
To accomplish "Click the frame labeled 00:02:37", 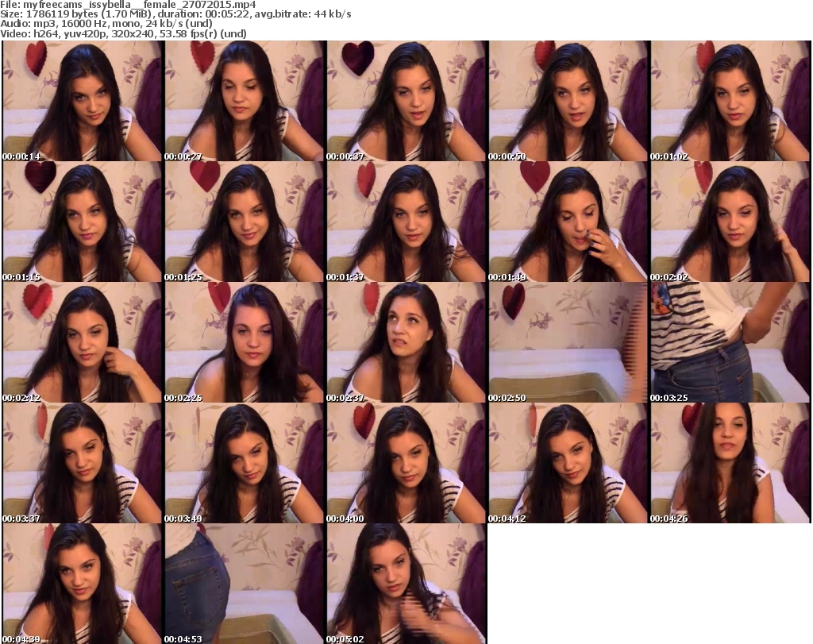I will (x=406, y=342).
